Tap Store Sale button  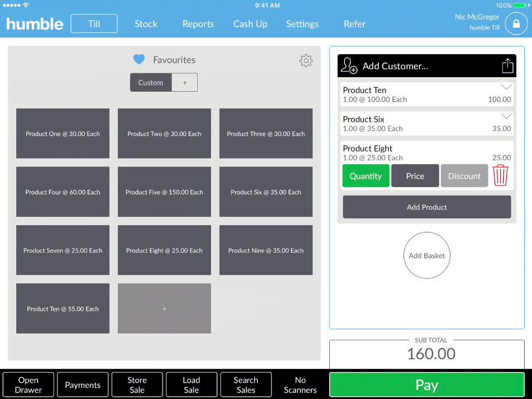click(x=137, y=384)
